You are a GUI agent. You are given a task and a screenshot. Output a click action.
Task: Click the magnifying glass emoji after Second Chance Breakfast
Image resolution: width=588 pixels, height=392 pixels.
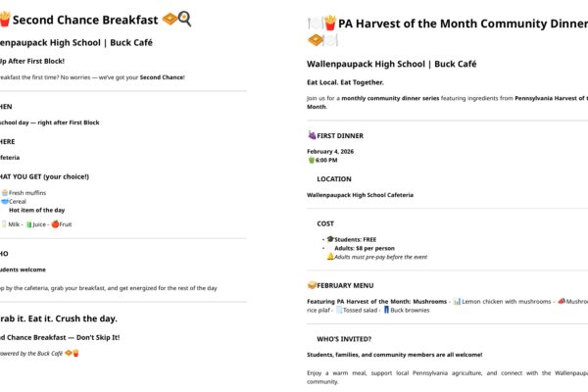click(x=184, y=19)
